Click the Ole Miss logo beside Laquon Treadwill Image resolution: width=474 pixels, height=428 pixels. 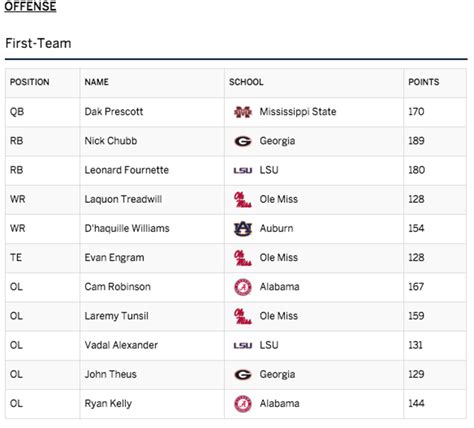tap(243, 200)
